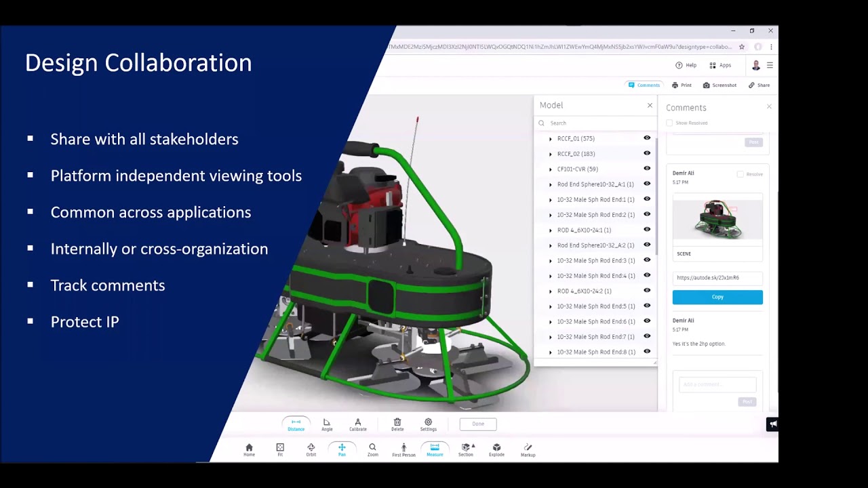Toggle visibility of CF101-CVR (59)

647,169
